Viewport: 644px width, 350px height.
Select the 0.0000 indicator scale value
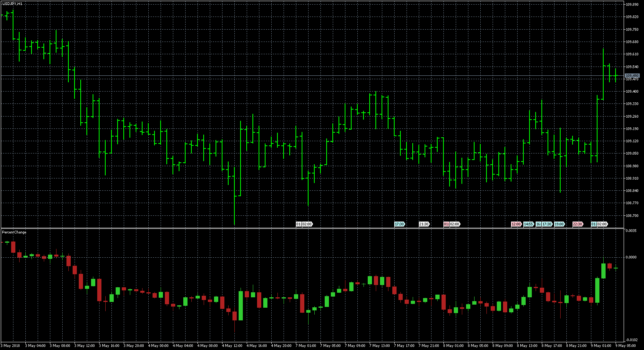pos(631,257)
